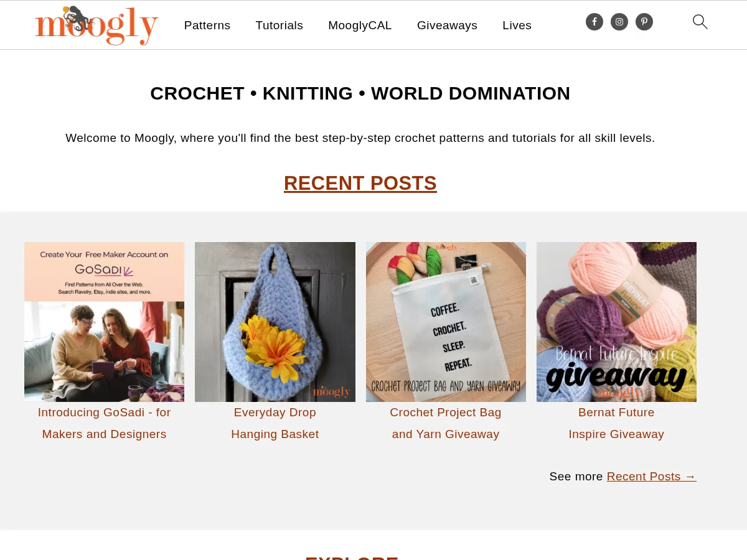Open the Giveaways menu item
This screenshot has height=560, width=747.
click(x=447, y=26)
